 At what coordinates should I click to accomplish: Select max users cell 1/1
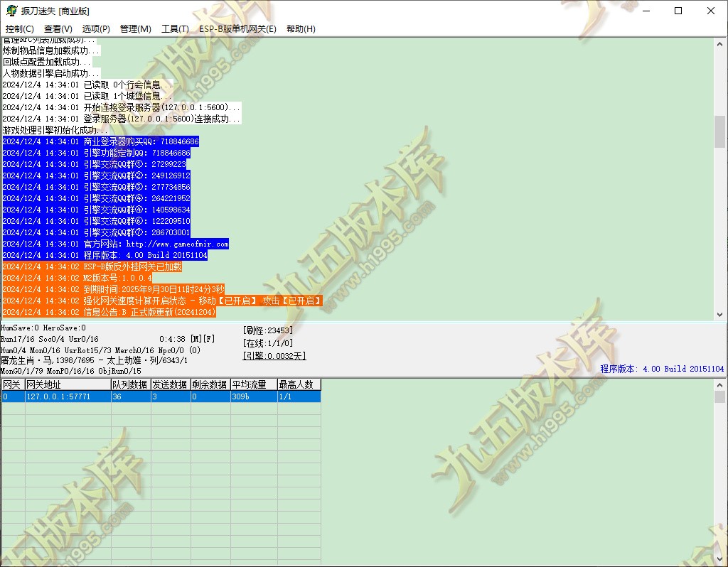(299, 396)
